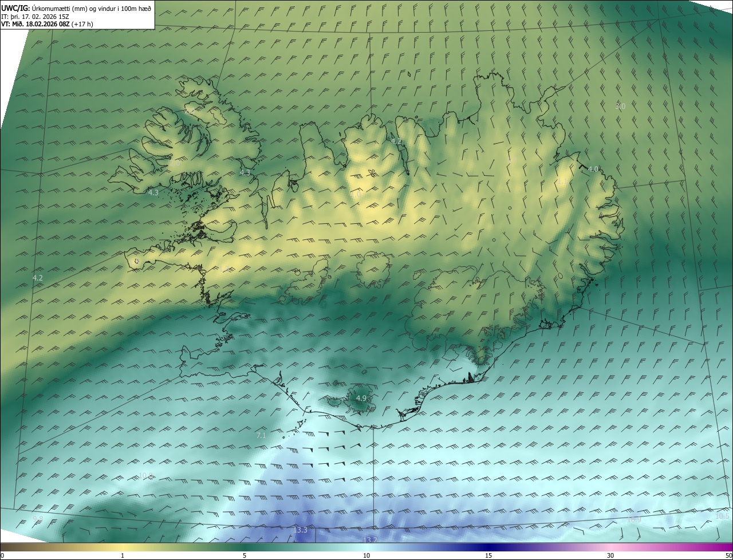Click the 50 tick on the color scale

point(728,555)
